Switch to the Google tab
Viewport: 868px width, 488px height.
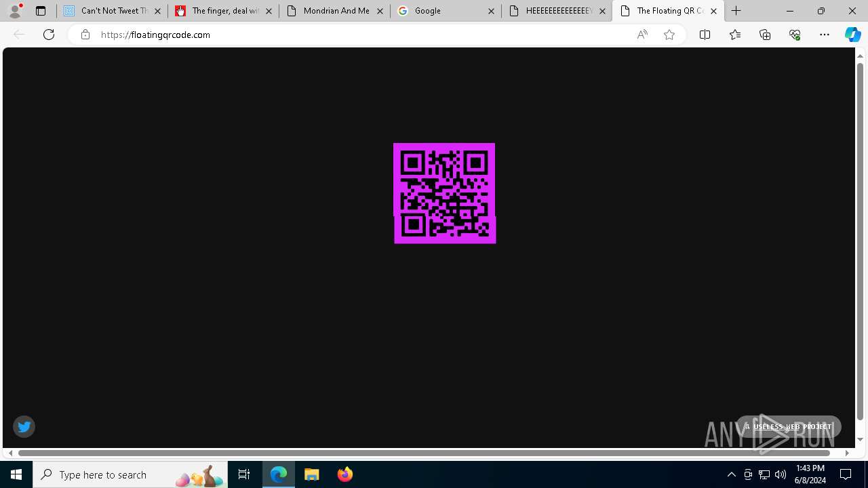(446, 11)
